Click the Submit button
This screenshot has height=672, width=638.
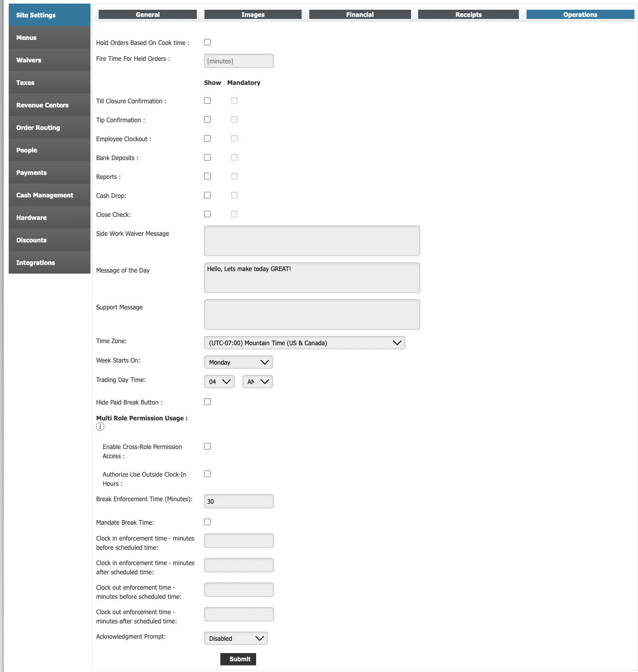pyautogui.click(x=238, y=659)
